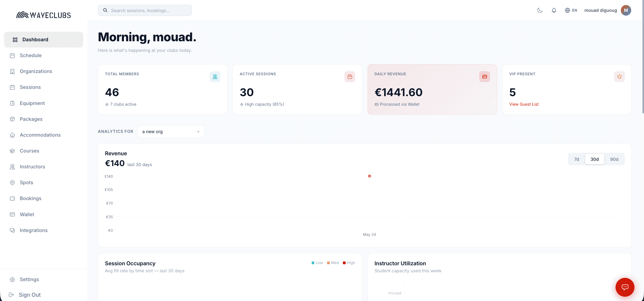Open Integrations page

tap(44, 230)
